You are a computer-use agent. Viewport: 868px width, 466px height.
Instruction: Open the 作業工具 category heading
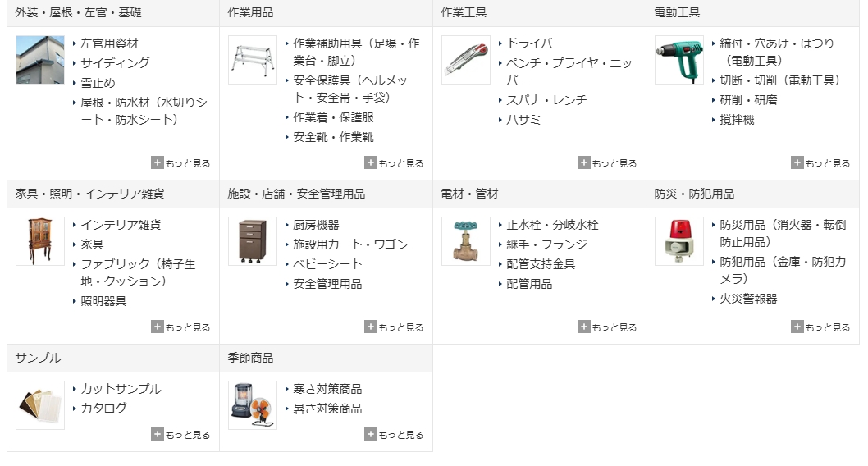tap(464, 12)
